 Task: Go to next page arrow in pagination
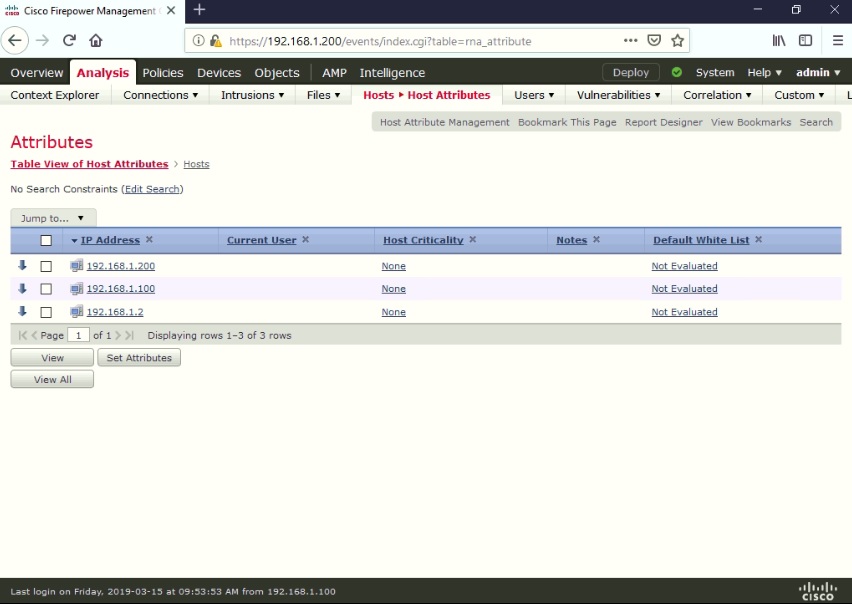(x=118, y=335)
